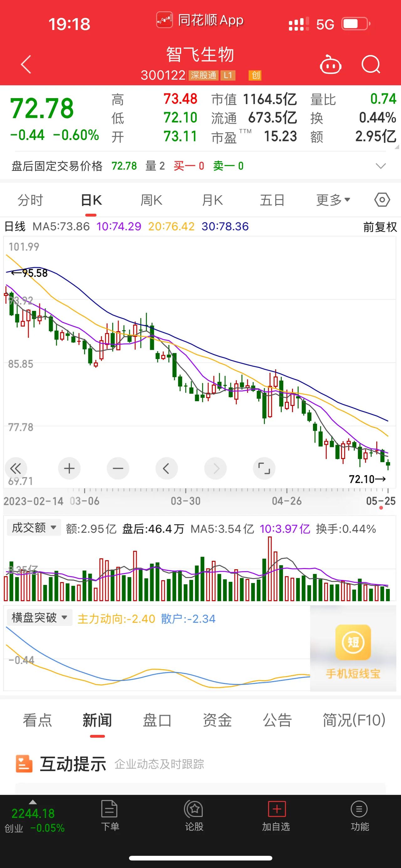Switch to 月K chart tab
This screenshot has height=868, width=401.
pos(212,200)
